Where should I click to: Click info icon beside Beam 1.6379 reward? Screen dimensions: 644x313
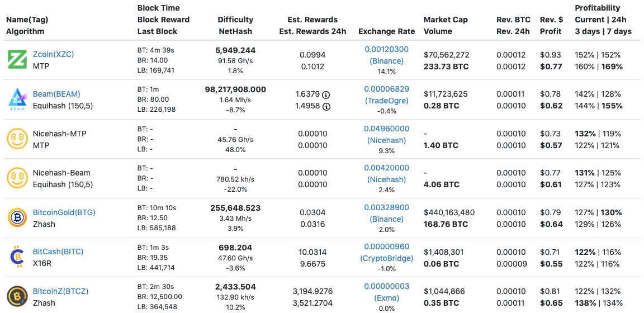326,94
